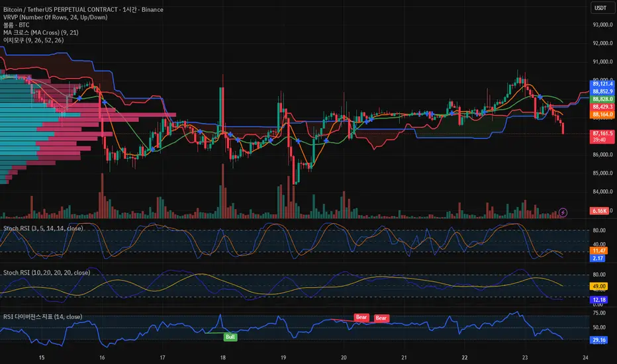Select the Stoch RSI (3, 5, 14, 14, close) label
The height and width of the screenshot is (364, 617).
pos(43,228)
